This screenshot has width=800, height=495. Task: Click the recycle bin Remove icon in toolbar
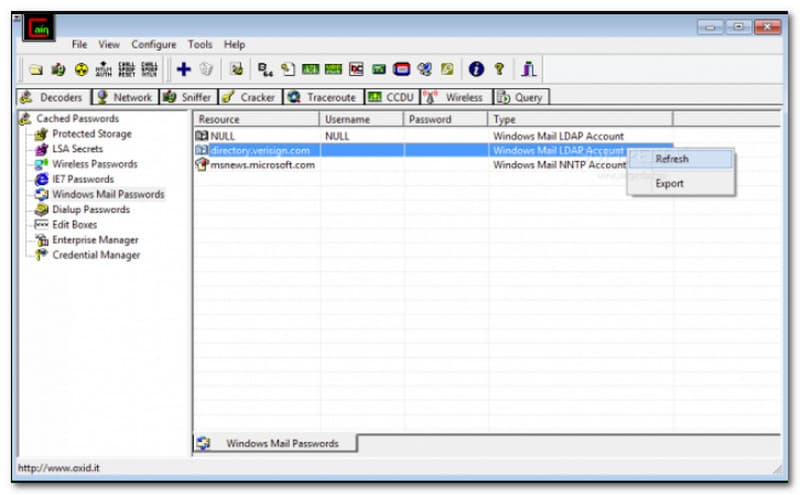[x=206, y=69]
